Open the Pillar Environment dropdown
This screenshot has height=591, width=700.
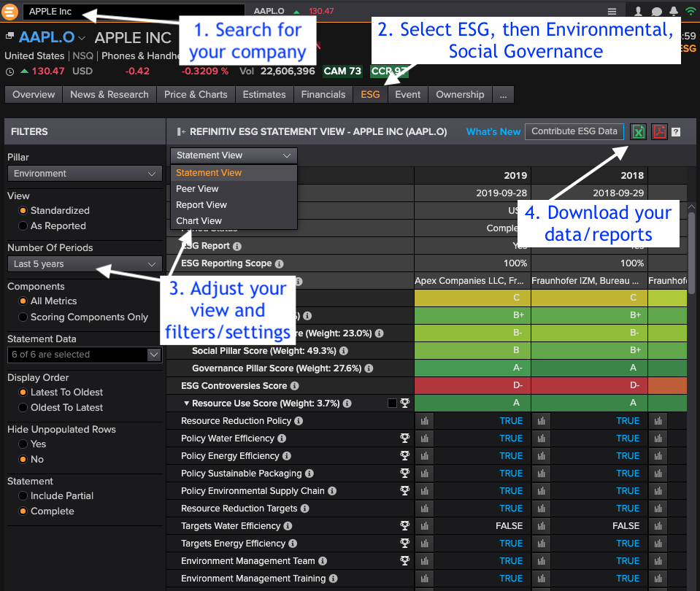[x=85, y=173]
